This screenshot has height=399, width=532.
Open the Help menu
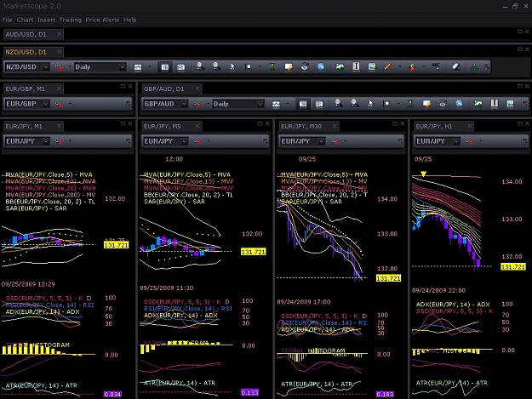click(130, 20)
